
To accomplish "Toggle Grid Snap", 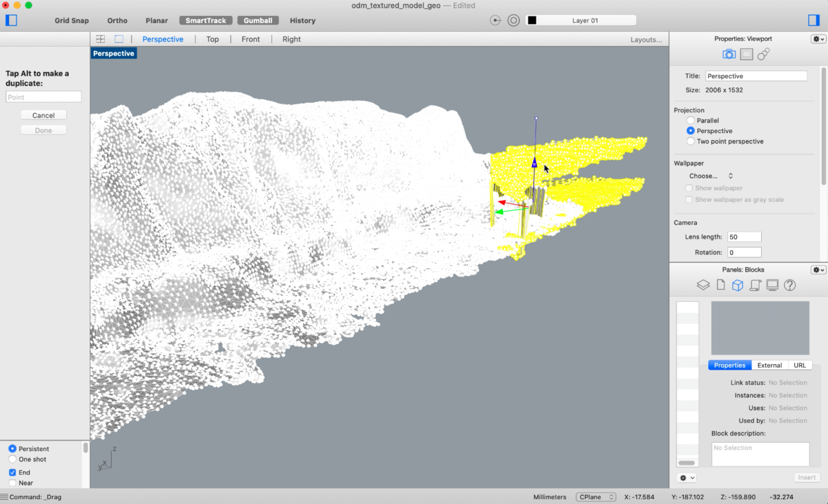I will (72, 21).
